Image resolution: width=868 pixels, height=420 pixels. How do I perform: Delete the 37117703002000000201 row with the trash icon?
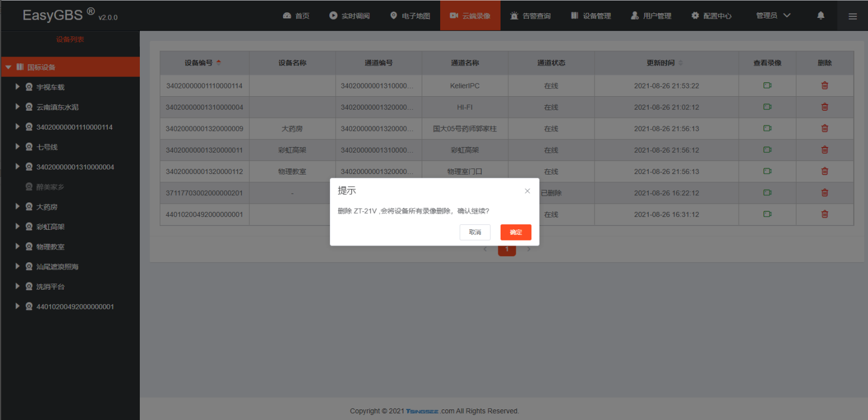click(x=824, y=192)
